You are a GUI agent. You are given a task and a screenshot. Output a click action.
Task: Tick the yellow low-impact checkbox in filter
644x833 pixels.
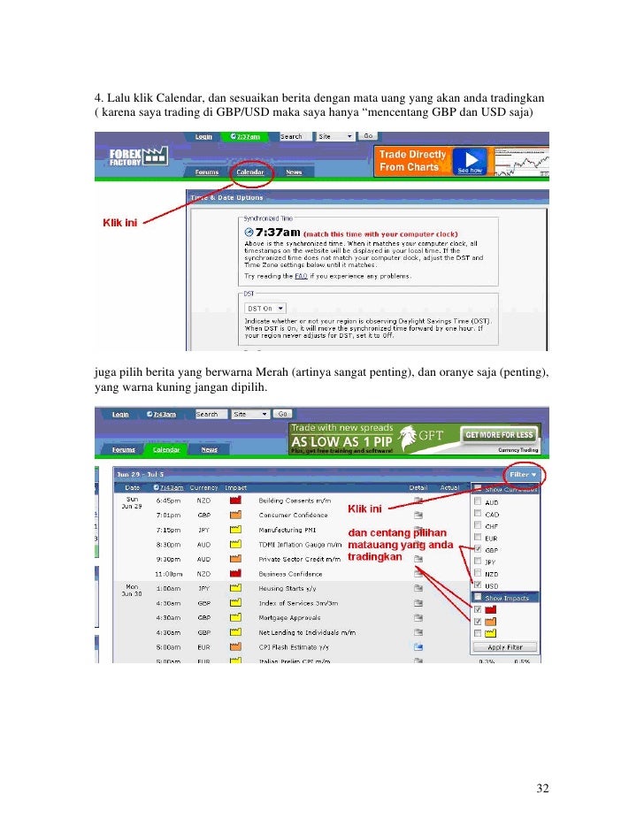(x=478, y=633)
